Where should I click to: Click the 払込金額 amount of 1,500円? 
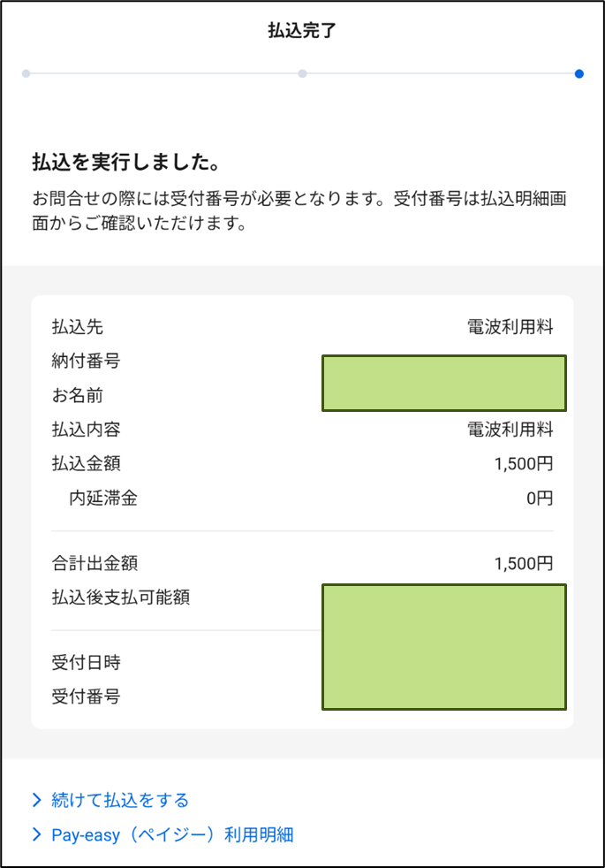pos(524,464)
